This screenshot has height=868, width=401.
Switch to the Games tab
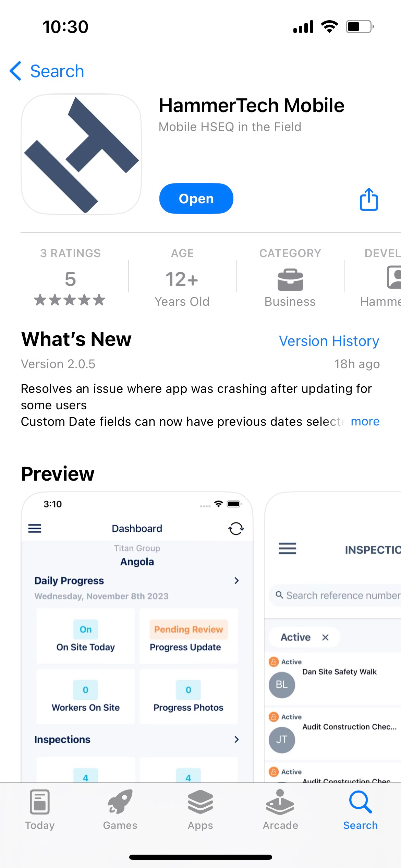tap(120, 809)
